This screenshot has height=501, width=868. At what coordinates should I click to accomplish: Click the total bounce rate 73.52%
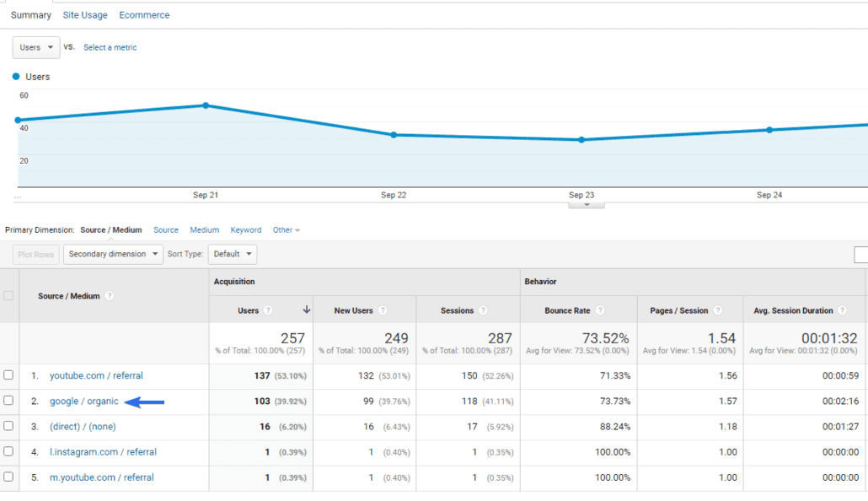point(606,338)
